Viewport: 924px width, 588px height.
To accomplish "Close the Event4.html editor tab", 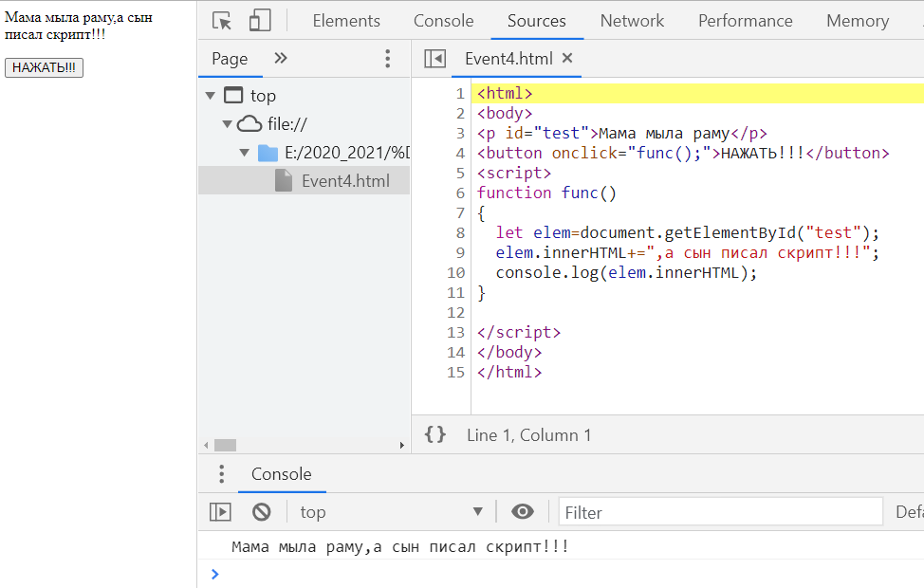I will click(x=567, y=59).
